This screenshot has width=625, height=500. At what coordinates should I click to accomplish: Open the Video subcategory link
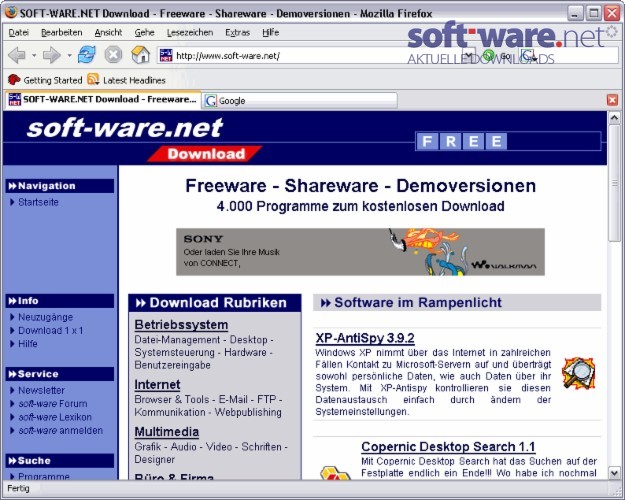(x=219, y=447)
